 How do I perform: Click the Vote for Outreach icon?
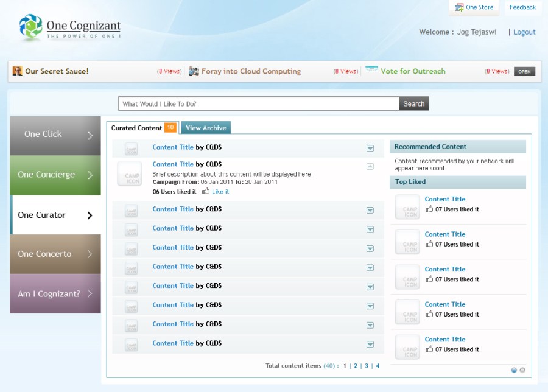point(371,71)
